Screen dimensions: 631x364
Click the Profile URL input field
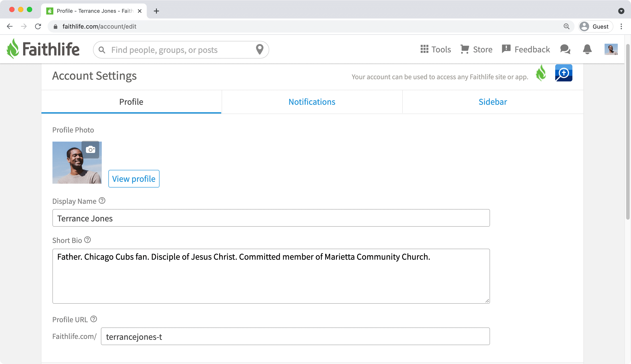coord(295,336)
